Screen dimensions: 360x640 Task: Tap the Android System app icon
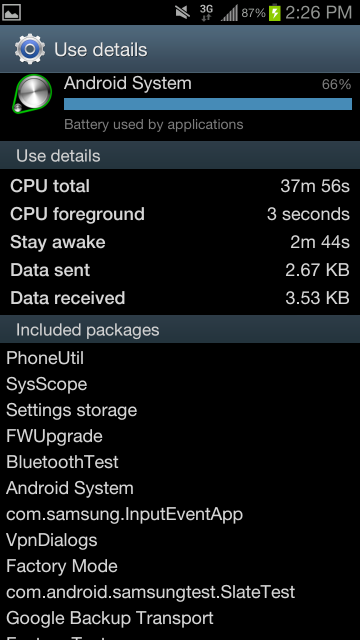coord(32,94)
